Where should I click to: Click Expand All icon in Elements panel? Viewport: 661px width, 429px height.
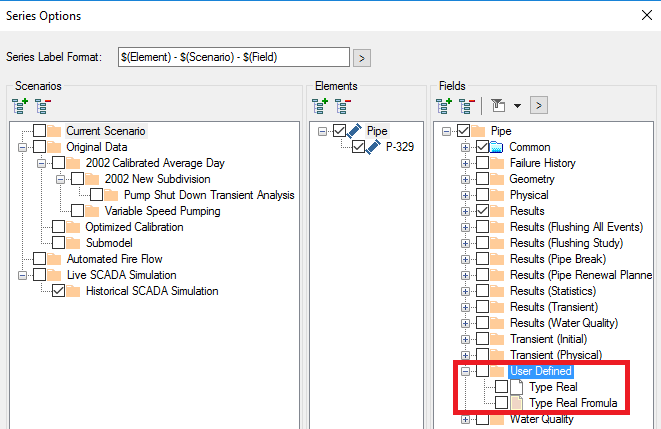click(320, 106)
